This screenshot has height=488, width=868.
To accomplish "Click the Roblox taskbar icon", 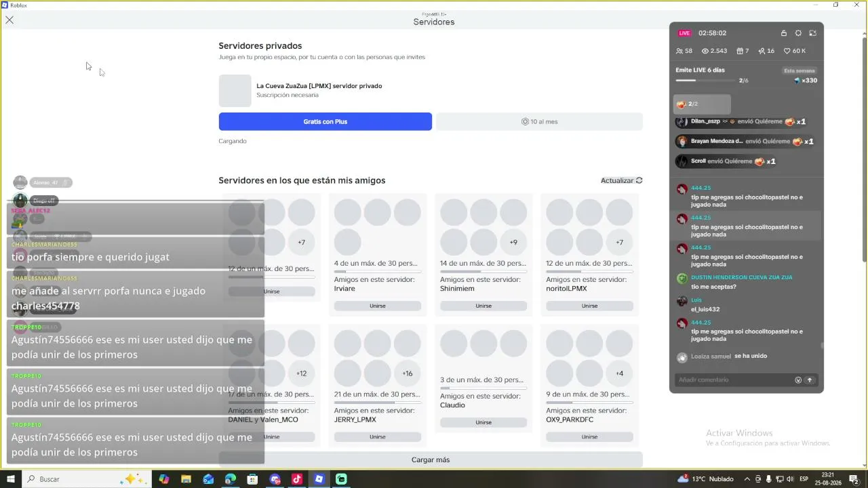I will pyautogui.click(x=319, y=479).
